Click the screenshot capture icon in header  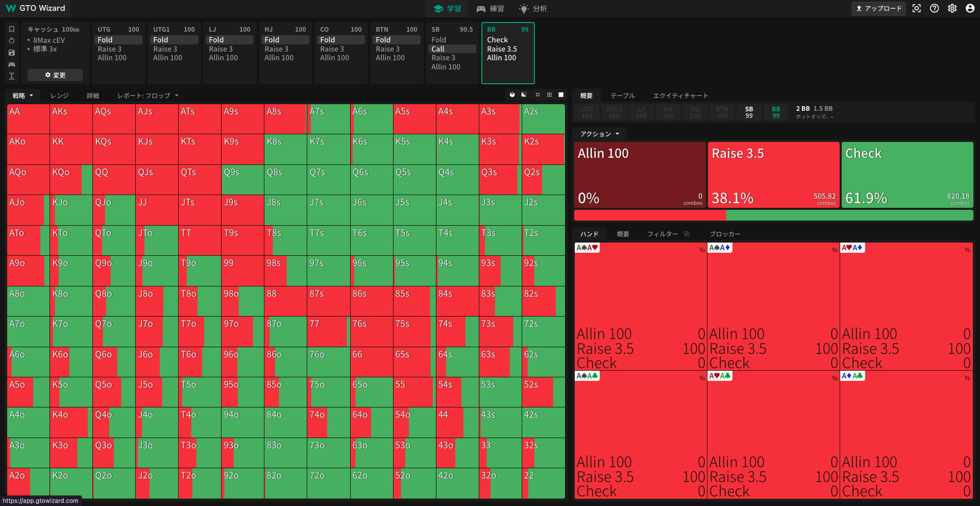click(x=917, y=8)
